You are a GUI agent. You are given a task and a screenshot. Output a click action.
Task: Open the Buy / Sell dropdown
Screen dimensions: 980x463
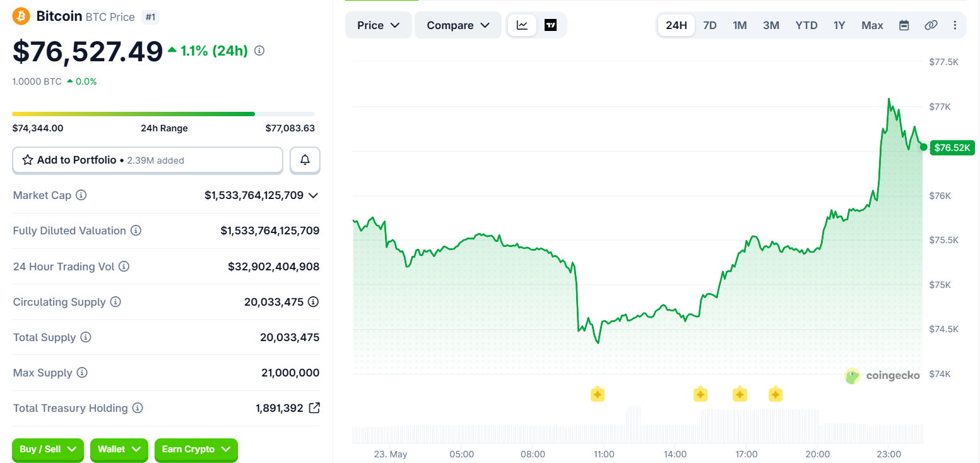click(x=48, y=449)
